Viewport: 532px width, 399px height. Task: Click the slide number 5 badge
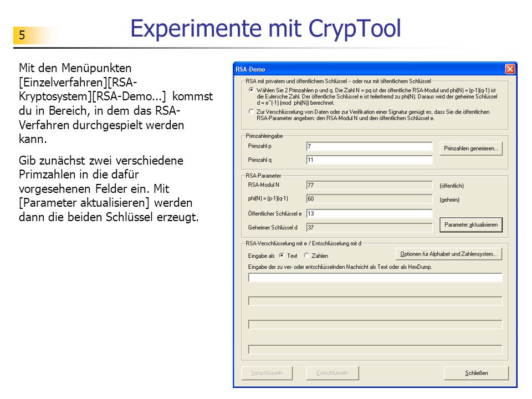point(22,35)
